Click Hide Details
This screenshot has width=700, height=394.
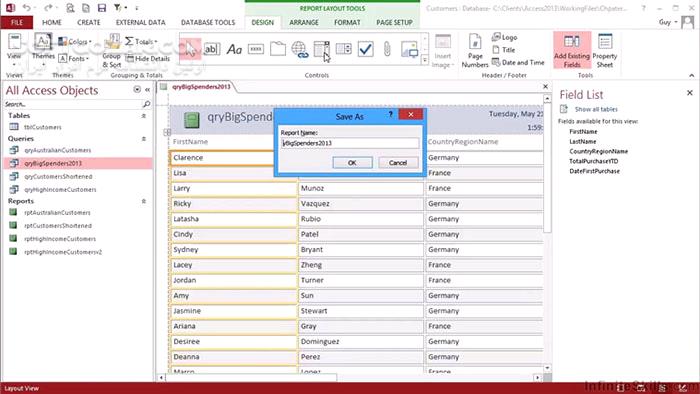[x=148, y=58]
